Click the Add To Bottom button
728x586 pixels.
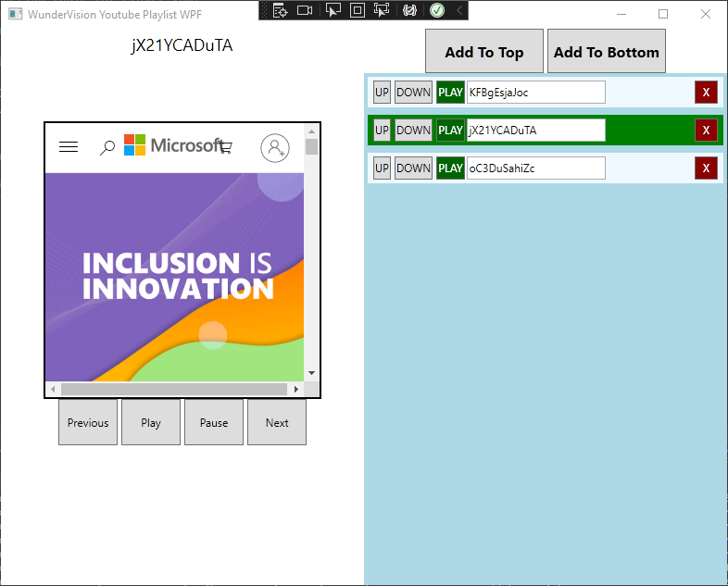tap(607, 51)
